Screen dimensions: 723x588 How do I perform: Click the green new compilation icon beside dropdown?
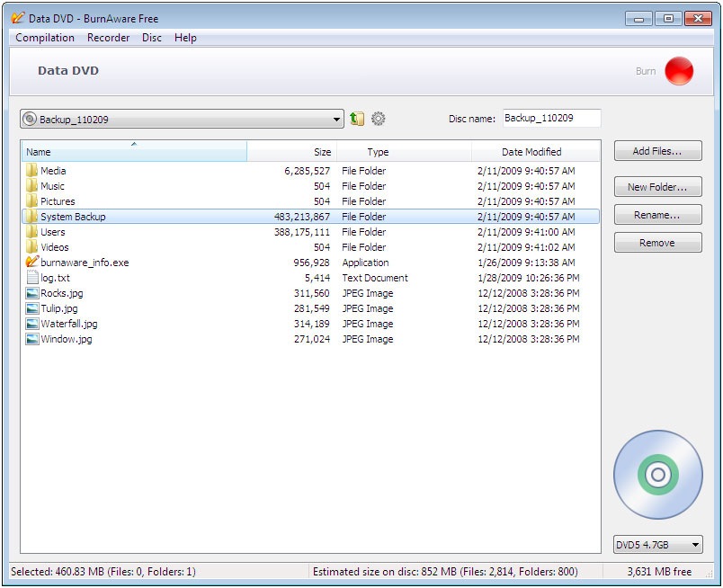click(x=356, y=118)
